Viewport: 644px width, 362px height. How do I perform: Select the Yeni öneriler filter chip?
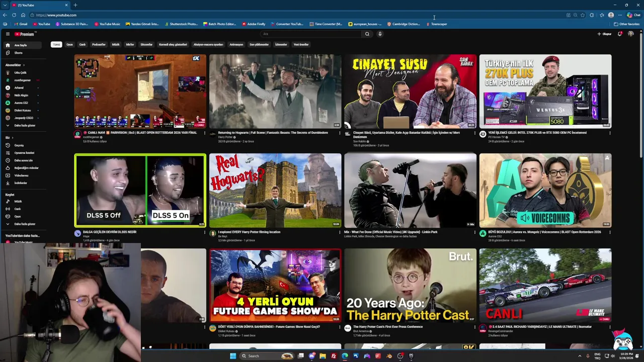pos(301,45)
